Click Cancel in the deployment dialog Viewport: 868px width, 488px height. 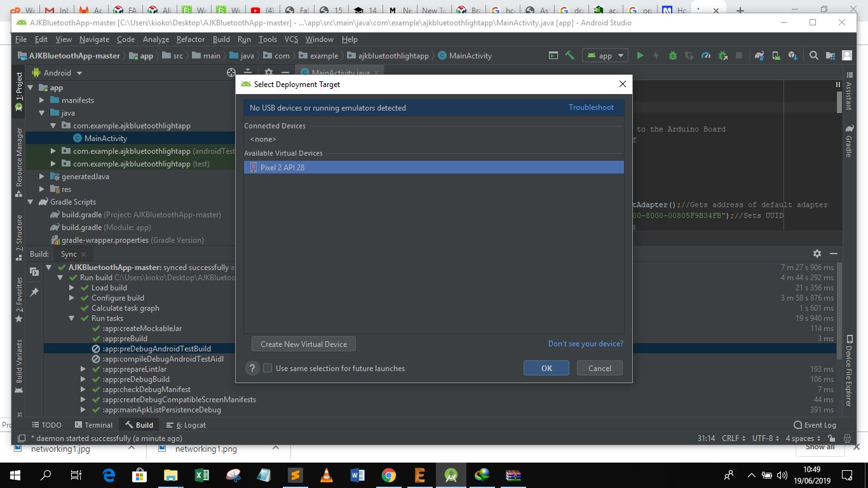click(x=600, y=369)
